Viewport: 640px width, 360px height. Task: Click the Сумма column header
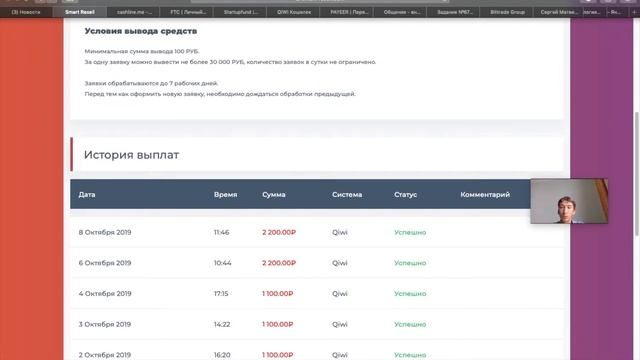tap(273, 195)
